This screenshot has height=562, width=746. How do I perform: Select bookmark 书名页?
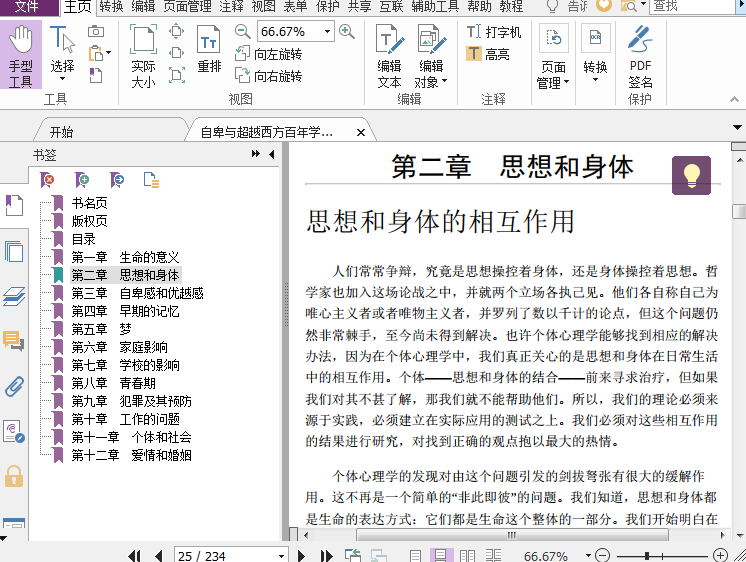[89, 203]
